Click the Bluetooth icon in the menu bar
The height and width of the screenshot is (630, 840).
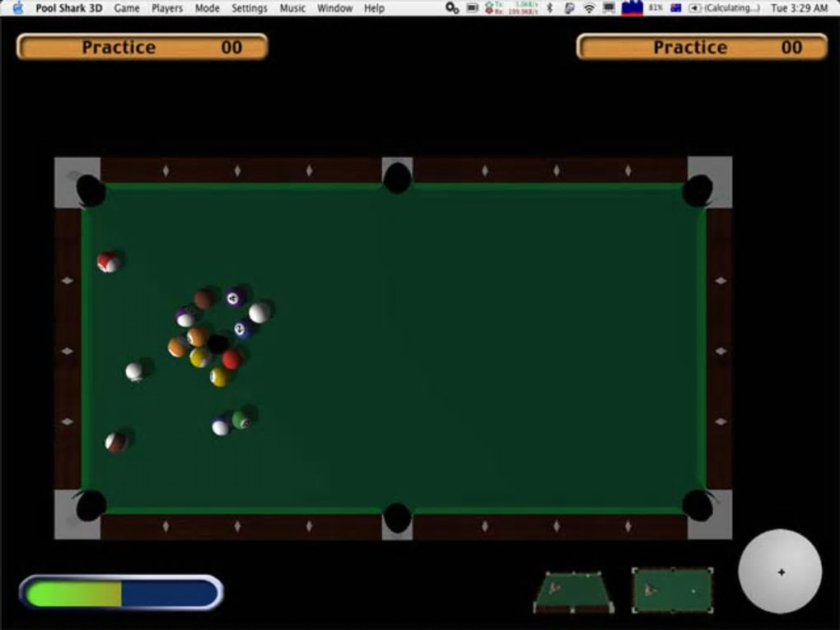(549, 8)
